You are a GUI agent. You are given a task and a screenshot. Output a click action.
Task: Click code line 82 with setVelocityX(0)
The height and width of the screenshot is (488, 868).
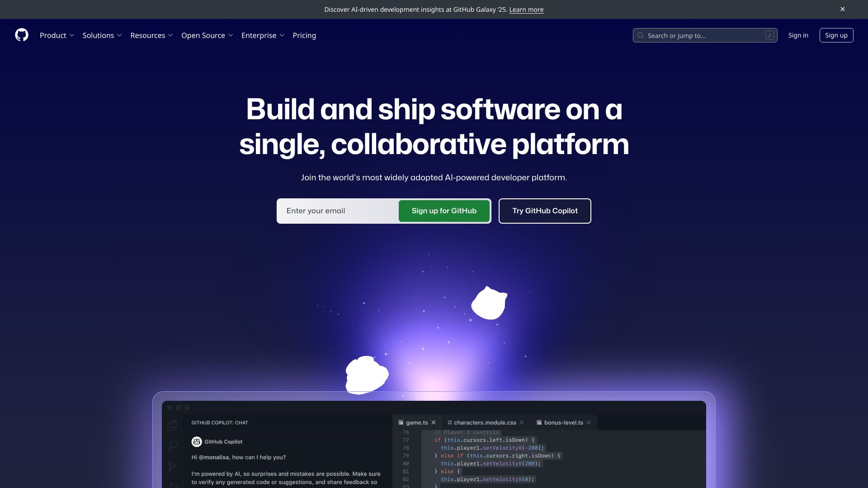487,479
